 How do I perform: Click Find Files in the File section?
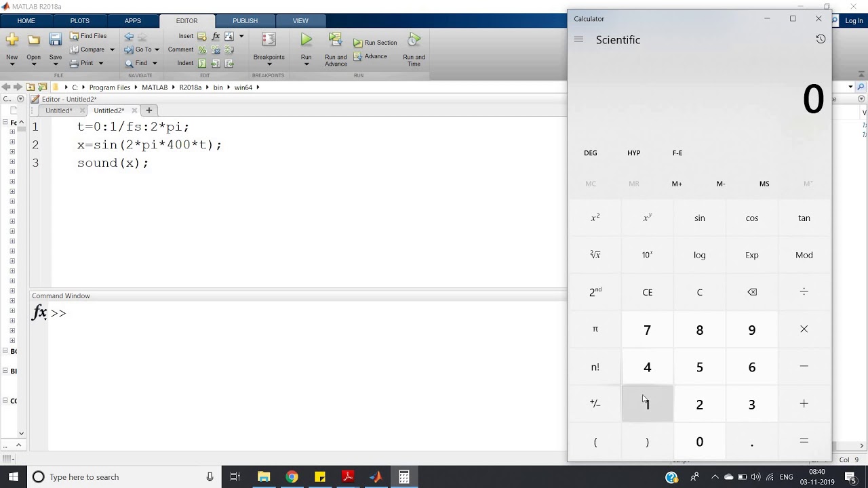pyautogui.click(x=88, y=36)
